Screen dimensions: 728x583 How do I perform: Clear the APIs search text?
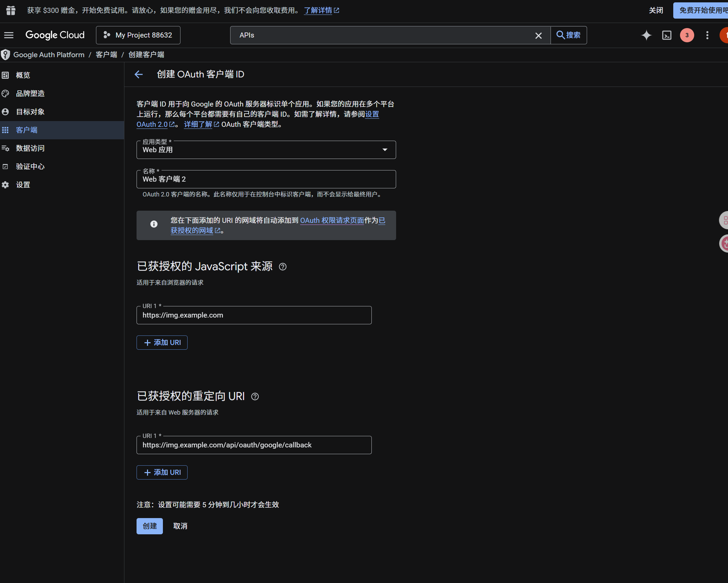[x=538, y=36]
